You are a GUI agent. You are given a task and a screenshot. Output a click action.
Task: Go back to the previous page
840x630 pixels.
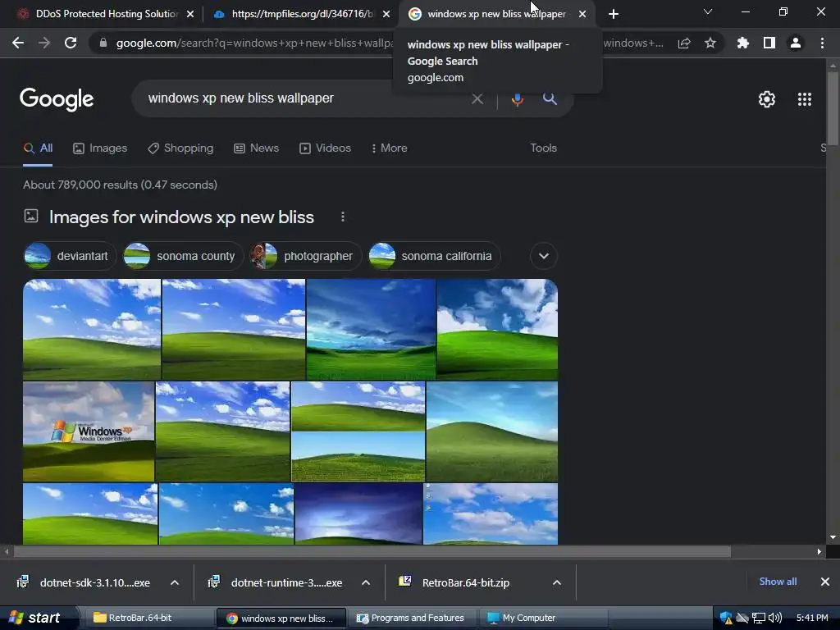[x=18, y=43]
